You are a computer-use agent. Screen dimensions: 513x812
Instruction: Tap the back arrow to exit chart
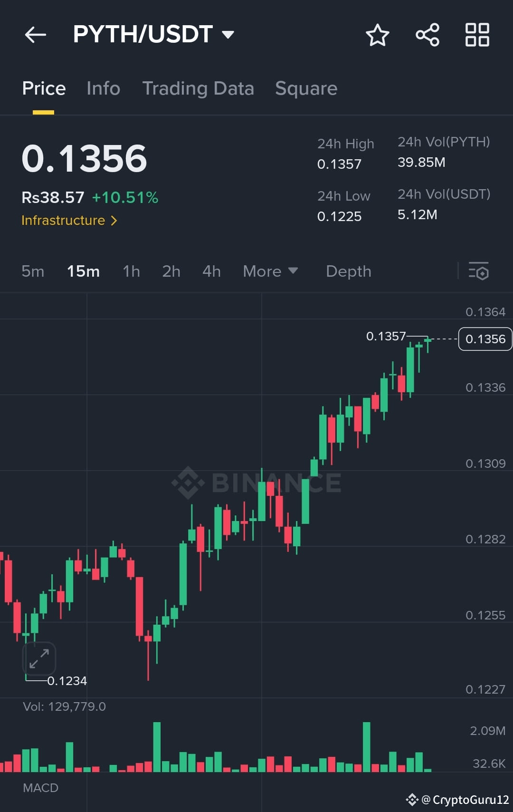[x=36, y=34]
